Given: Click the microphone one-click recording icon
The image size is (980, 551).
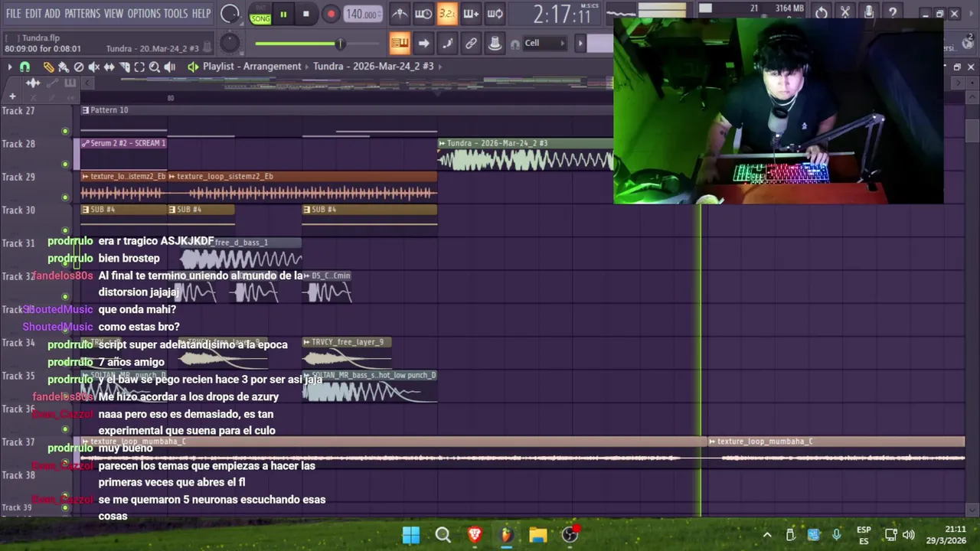Looking at the screenshot, I should (868, 13).
